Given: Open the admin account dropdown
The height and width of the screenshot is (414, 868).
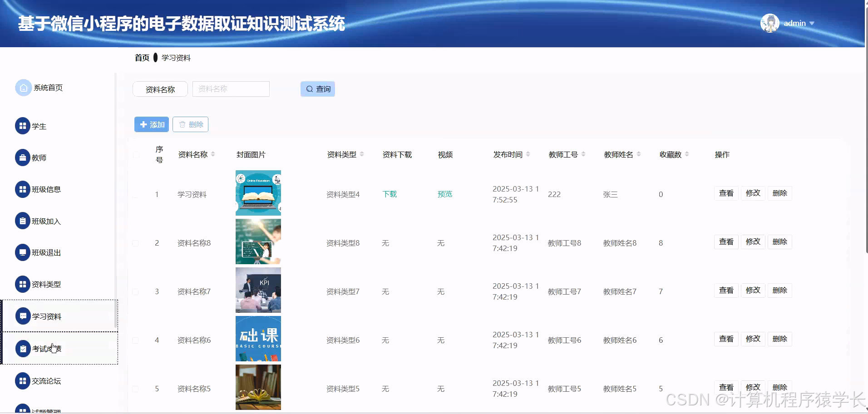Looking at the screenshot, I should point(812,23).
